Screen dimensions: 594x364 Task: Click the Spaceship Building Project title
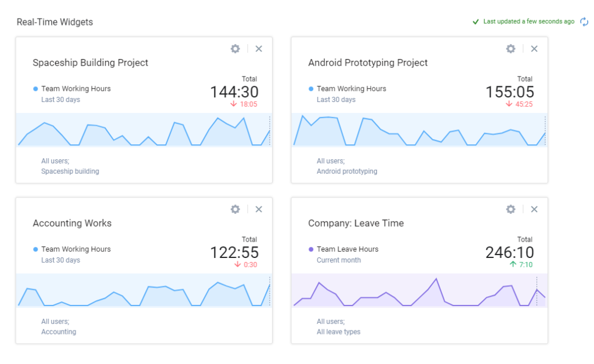[90, 63]
